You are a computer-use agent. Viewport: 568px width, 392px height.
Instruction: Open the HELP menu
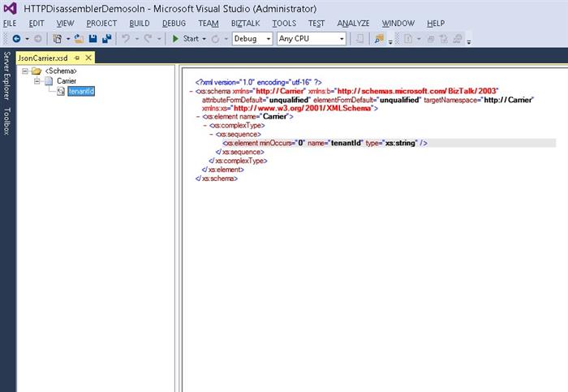click(436, 24)
